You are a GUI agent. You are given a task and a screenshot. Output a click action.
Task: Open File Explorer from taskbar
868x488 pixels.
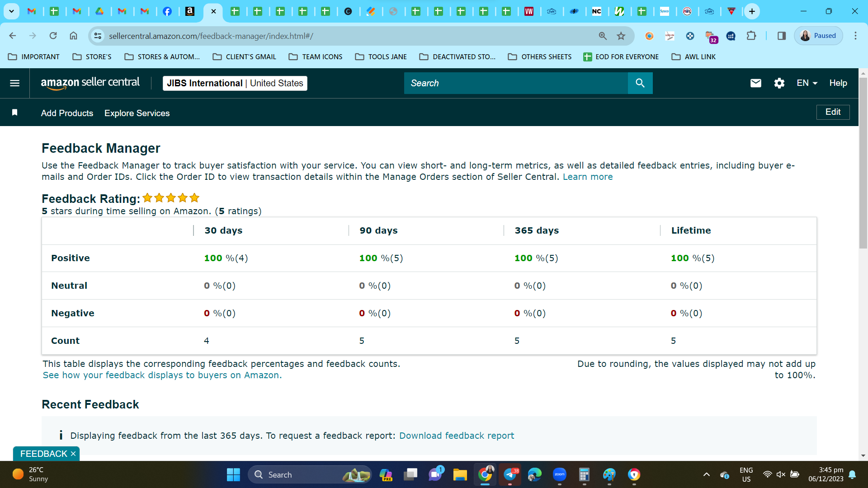click(460, 474)
